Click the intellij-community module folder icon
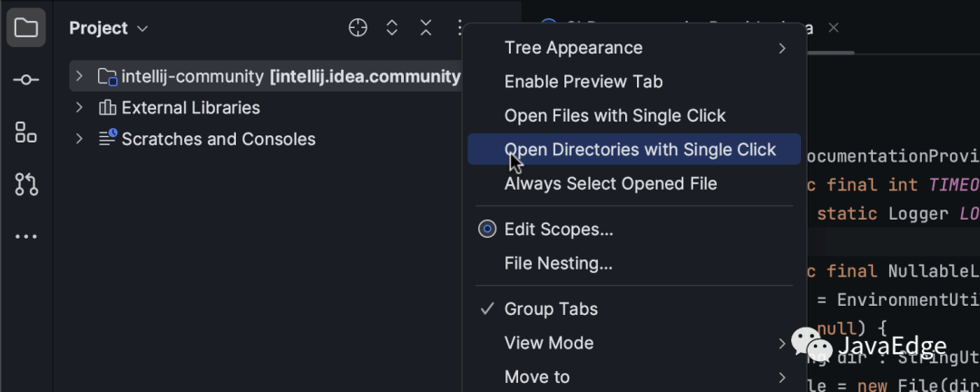 [107, 77]
